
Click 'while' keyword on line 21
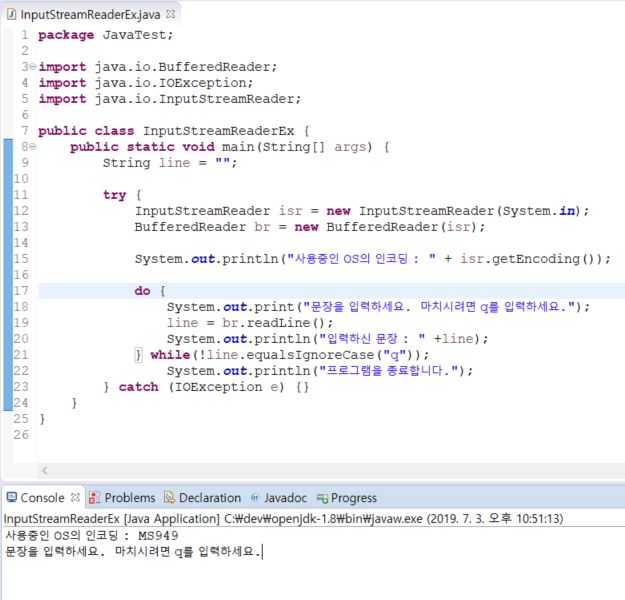tap(170, 354)
